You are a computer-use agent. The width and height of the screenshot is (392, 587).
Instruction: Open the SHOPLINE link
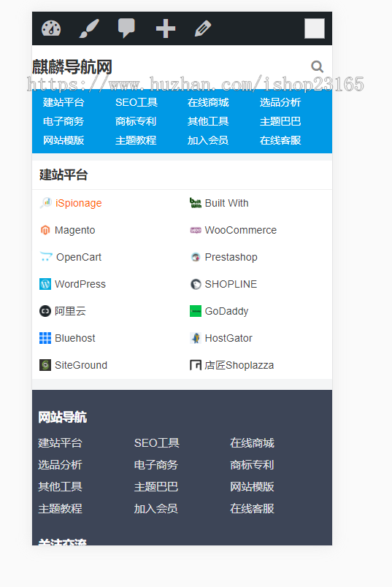[231, 284]
